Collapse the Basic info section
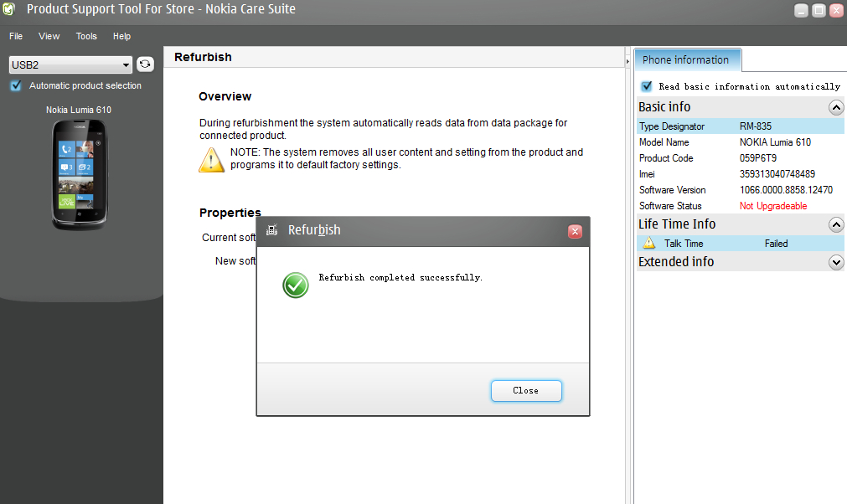This screenshot has width=847, height=504. point(835,107)
